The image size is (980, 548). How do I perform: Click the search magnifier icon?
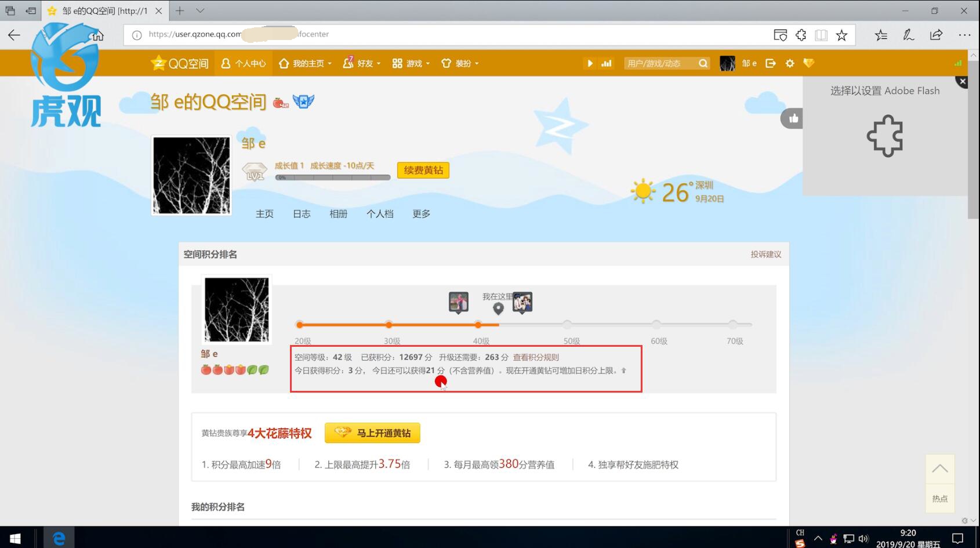click(703, 63)
